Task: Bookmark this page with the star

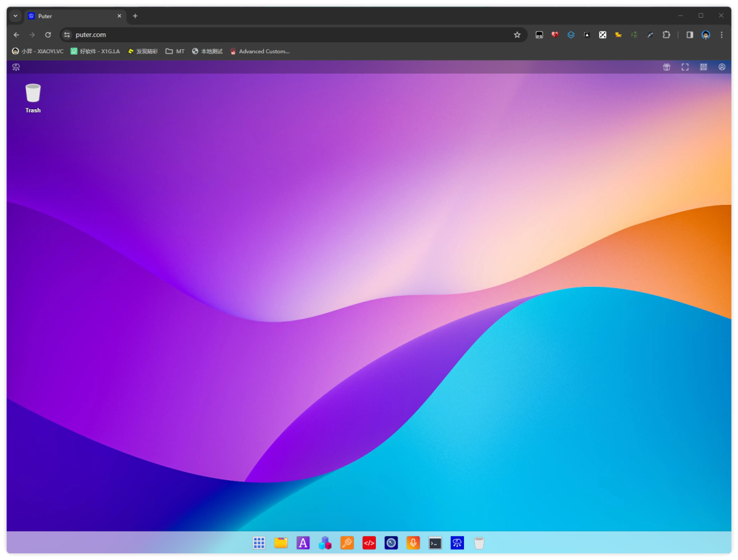Action: [517, 35]
